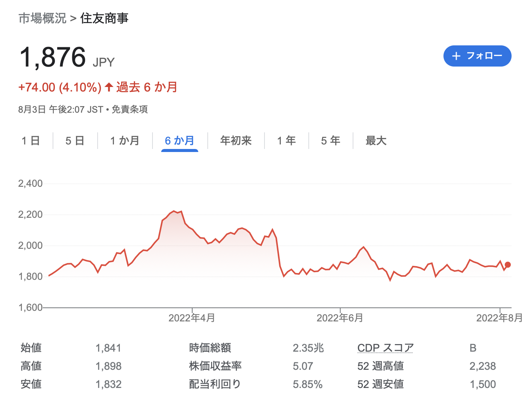Click the フォロー follow button
This screenshot has width=532, height=394.
point(477,56)
